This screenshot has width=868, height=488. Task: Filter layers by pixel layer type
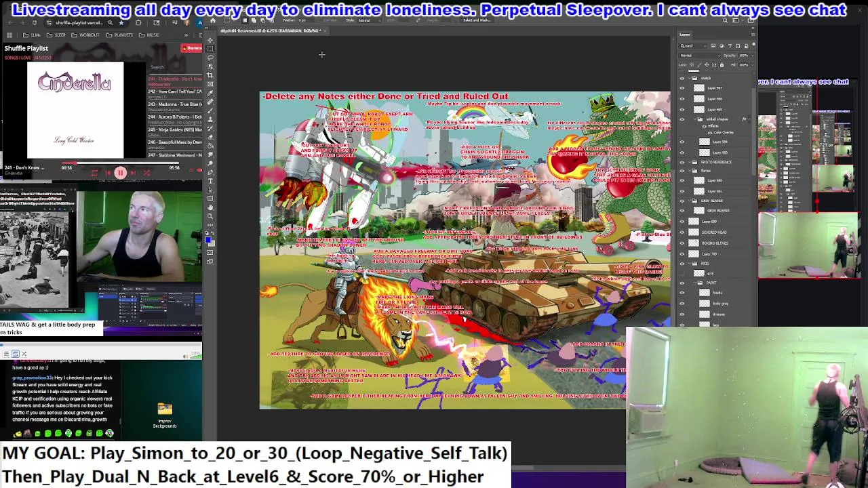pyautogui.click(x=713, y=46)
